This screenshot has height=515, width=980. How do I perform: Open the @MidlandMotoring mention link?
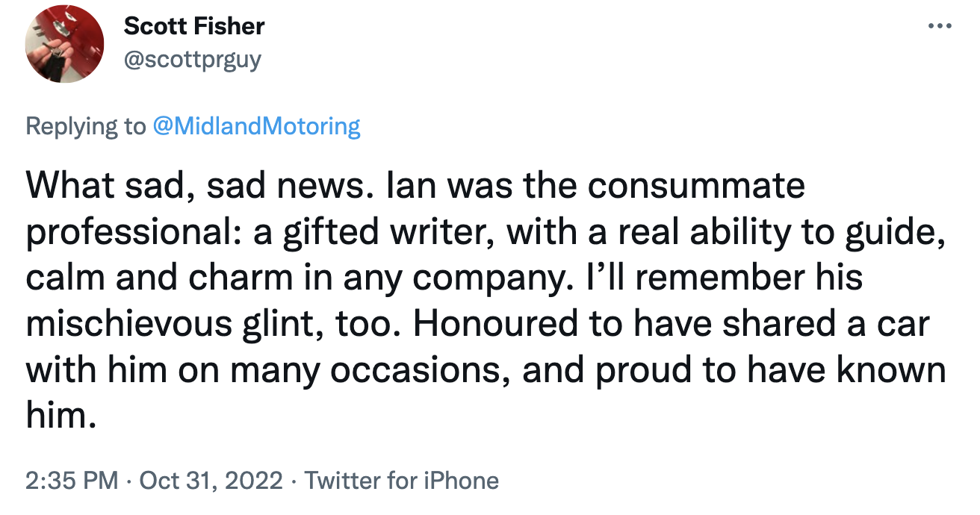click(x=256, y=126)
